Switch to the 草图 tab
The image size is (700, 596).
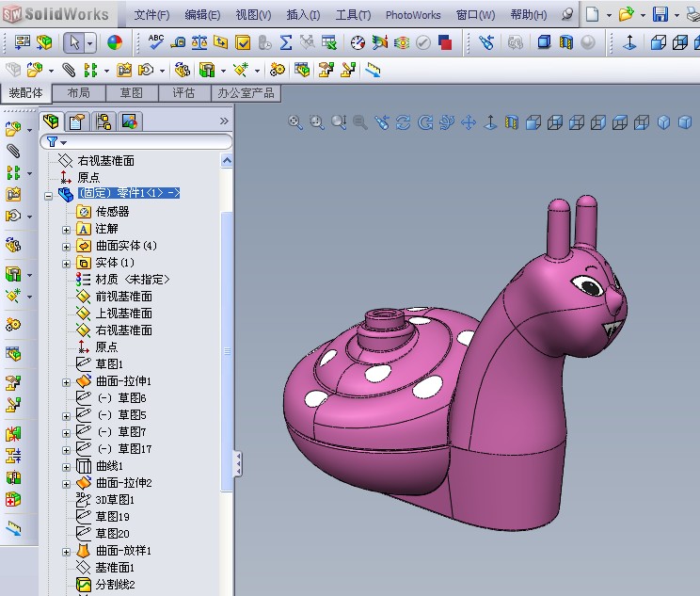132,93
